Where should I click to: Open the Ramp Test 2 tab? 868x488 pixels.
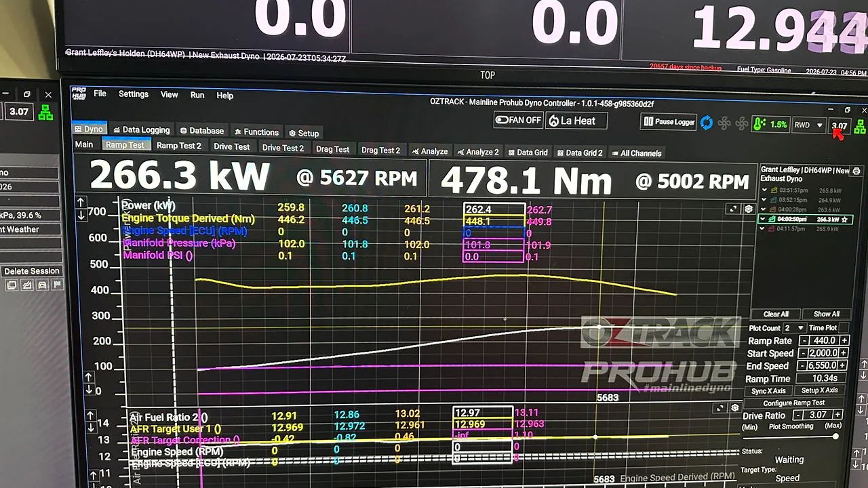pos(179,146)
